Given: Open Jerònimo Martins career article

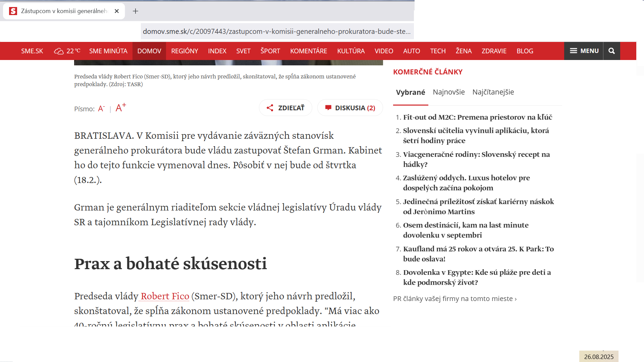Looking at the screenshot, I should (x=478, y=207).
